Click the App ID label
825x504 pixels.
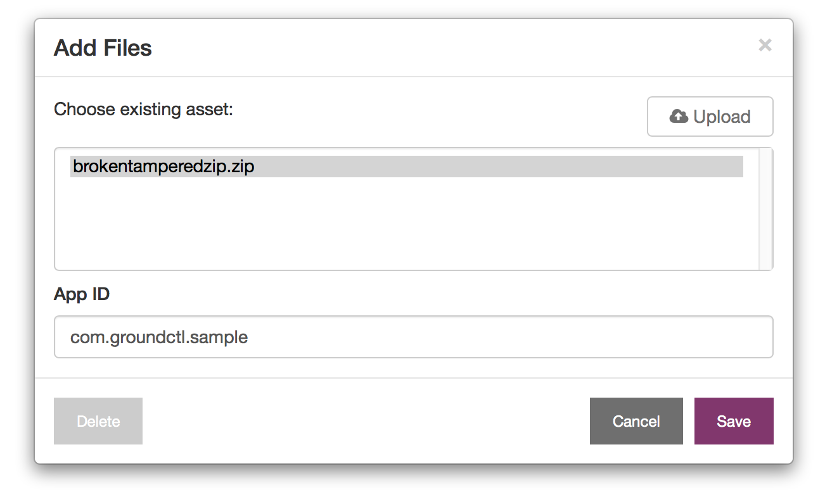click(x=82, y=294)
